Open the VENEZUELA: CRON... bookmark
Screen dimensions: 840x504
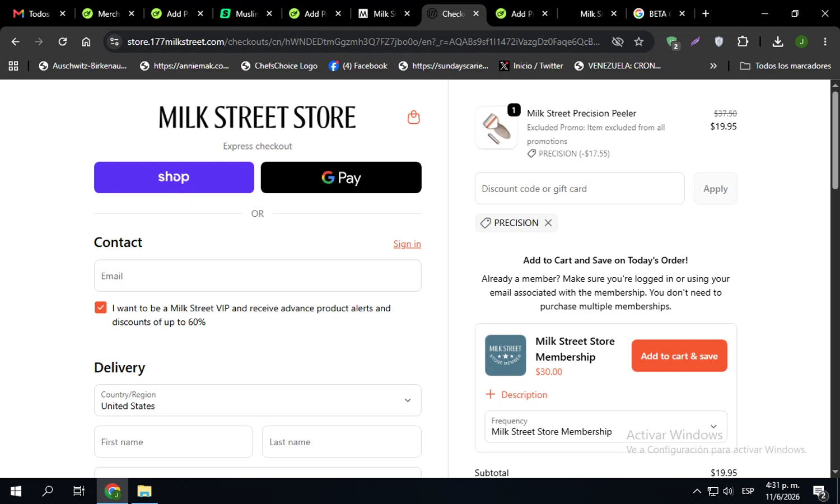(617, 66)
